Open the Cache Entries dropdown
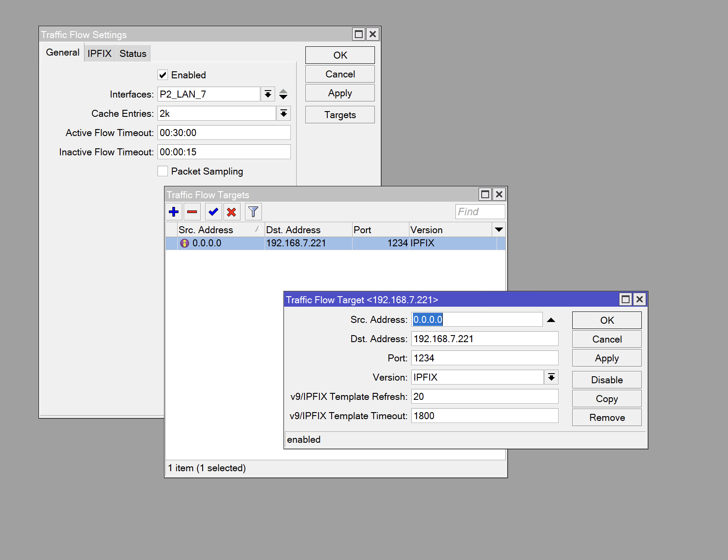The image size is (728, 560). click(283, 113)
